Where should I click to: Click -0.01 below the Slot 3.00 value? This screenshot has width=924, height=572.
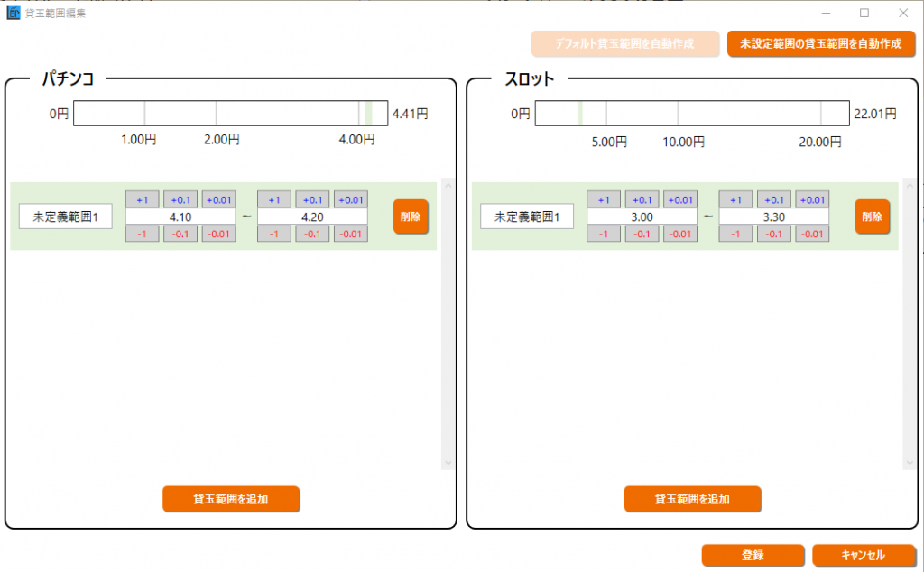[x=680, y=234]
